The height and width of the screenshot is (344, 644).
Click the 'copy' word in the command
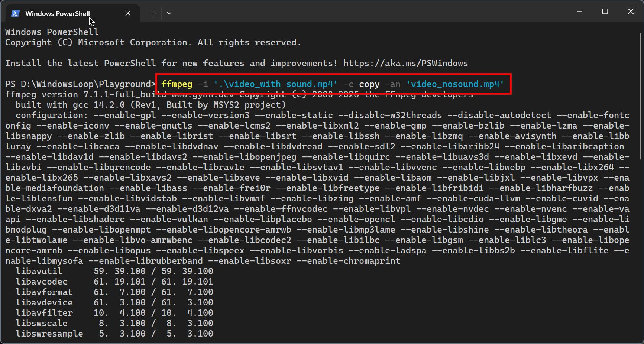pyautogui.click(x=369, y=84)
